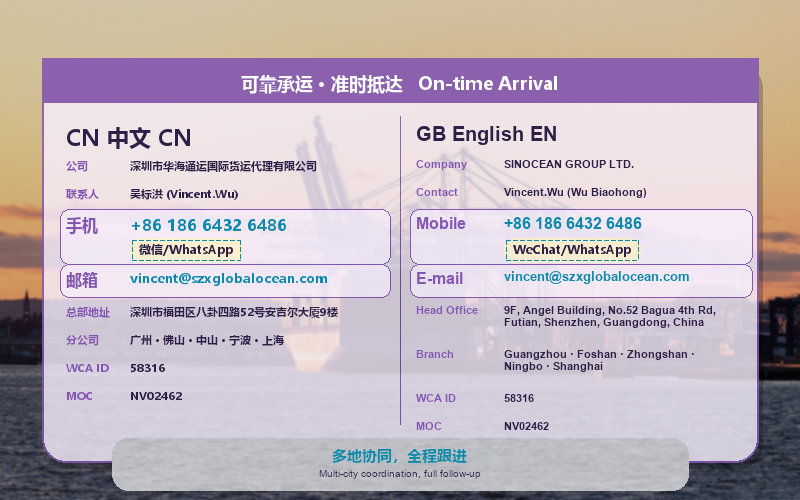
Task: Click 'Vincent.Wu (Wu Biaohong)' contact text
Action: pos(575,192)
